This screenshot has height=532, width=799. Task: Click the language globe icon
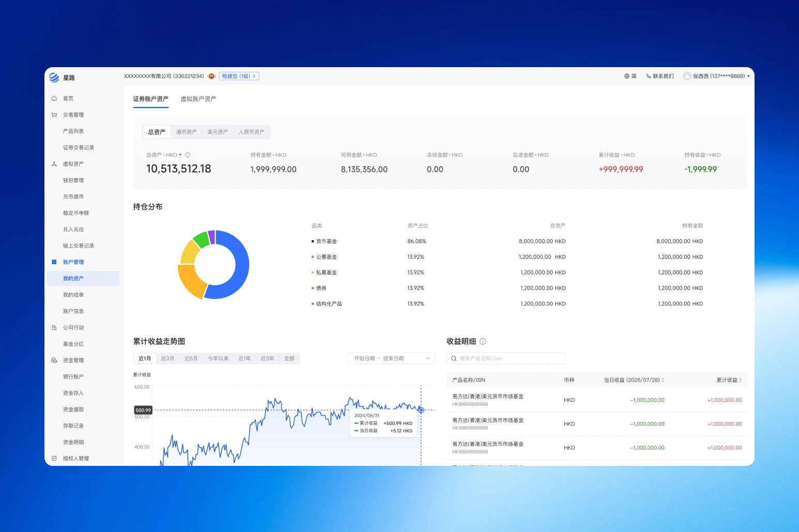627,76
